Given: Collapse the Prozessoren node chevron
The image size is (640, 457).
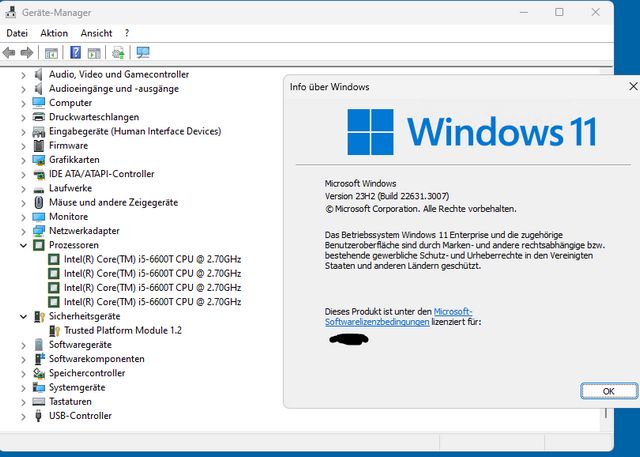Looking at the screenshot, I should [23, 245].
